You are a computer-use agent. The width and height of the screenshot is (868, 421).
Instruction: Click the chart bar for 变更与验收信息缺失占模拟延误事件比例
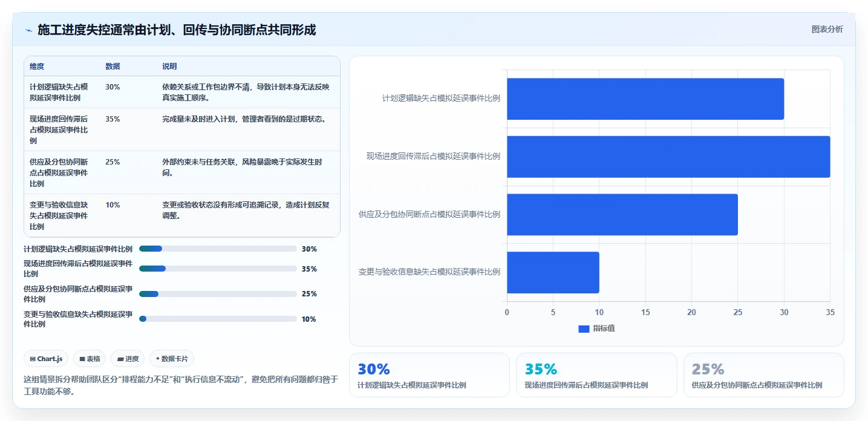tap(553, 273)
